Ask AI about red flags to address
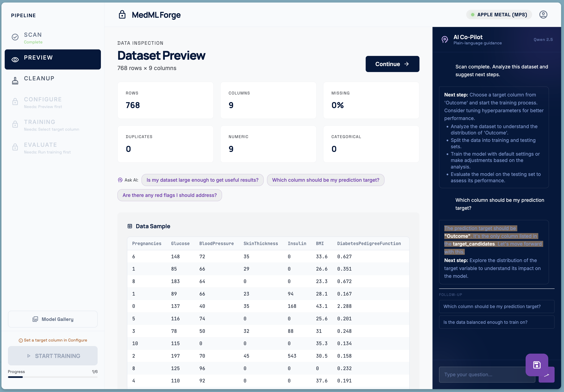The width and height of the screenshot is (564, 392). (x=170, y=195)
